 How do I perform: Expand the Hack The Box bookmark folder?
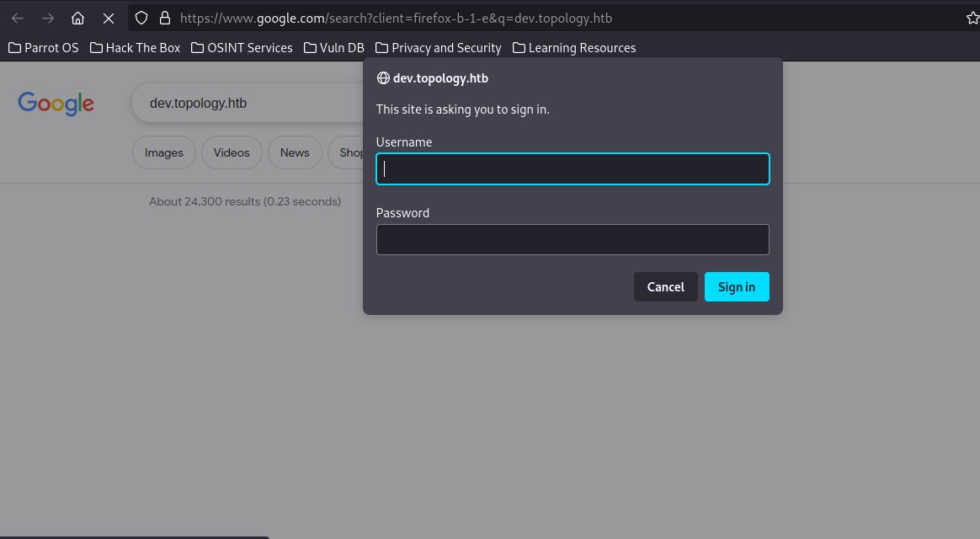[136, 48]
